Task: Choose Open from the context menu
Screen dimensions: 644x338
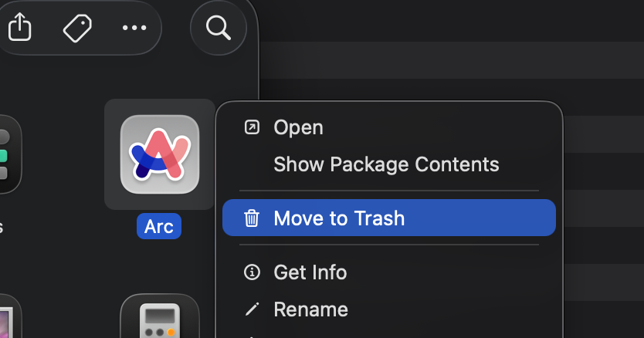Action: (388, 127)
